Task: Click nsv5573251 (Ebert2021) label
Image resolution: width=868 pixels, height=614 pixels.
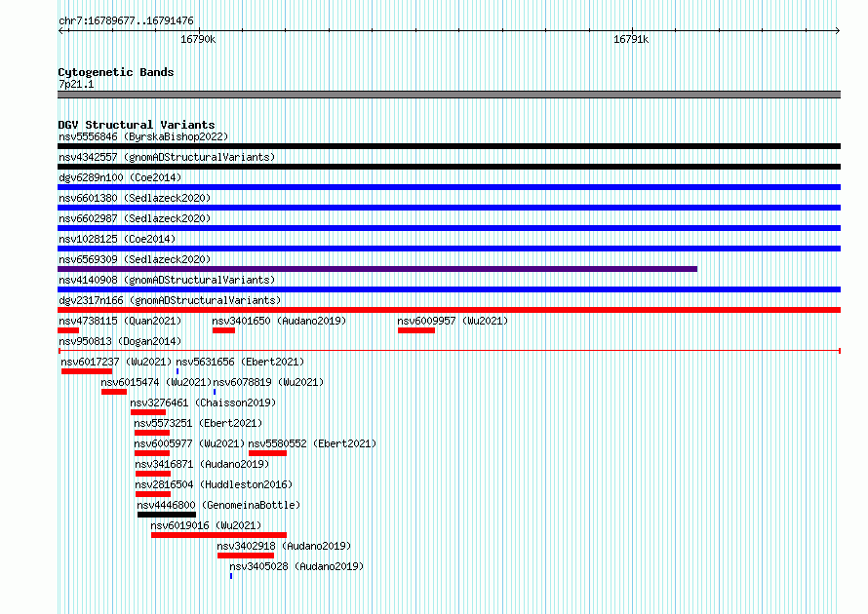Action: click(x=198, y=423)
